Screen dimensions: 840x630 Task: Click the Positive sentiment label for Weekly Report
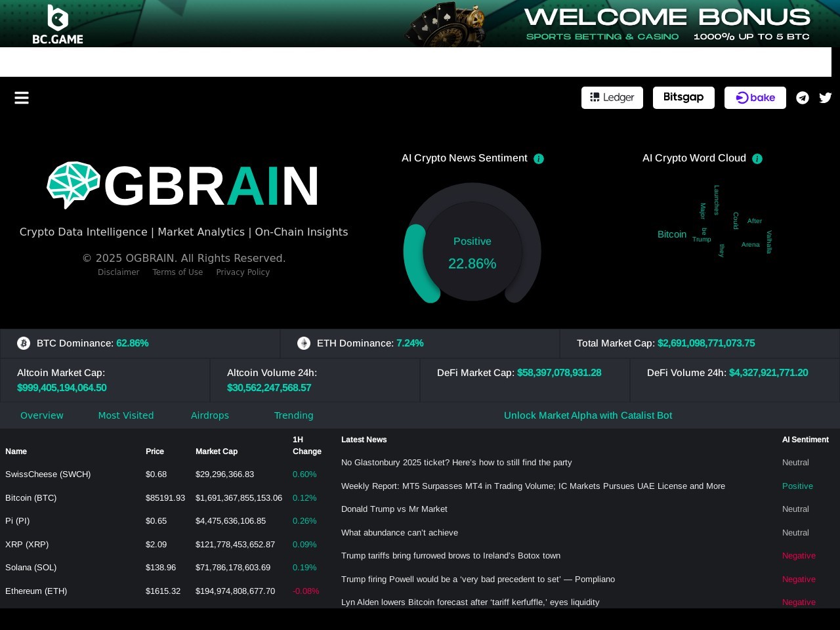(x=797, y=486)
